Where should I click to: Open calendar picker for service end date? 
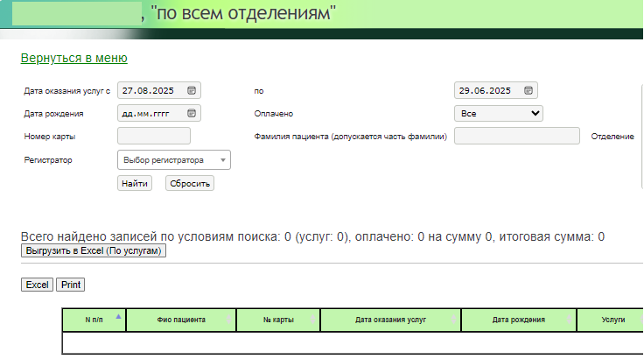point(528,90)
